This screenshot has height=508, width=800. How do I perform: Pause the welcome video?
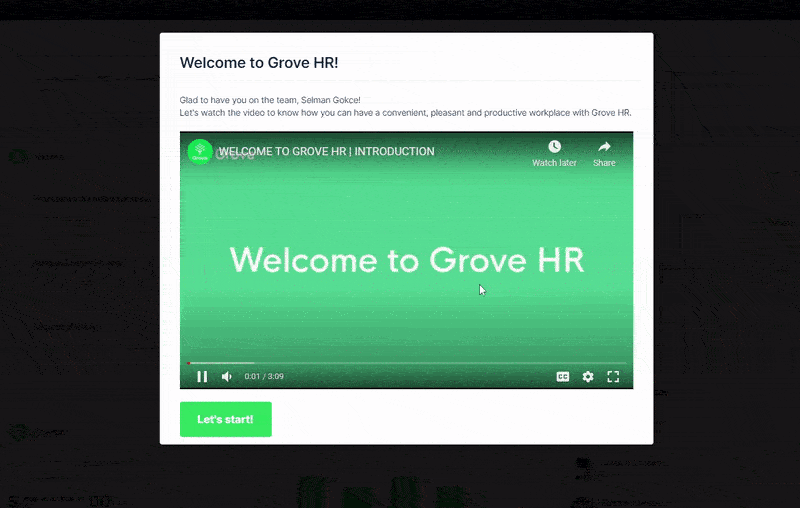click(202, 376)
